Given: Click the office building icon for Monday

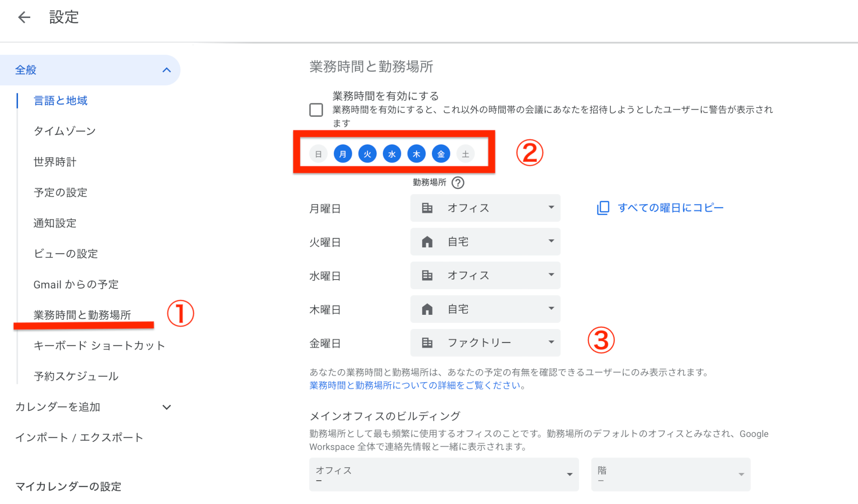Looking at the screenshot, I should click(427, 208).
